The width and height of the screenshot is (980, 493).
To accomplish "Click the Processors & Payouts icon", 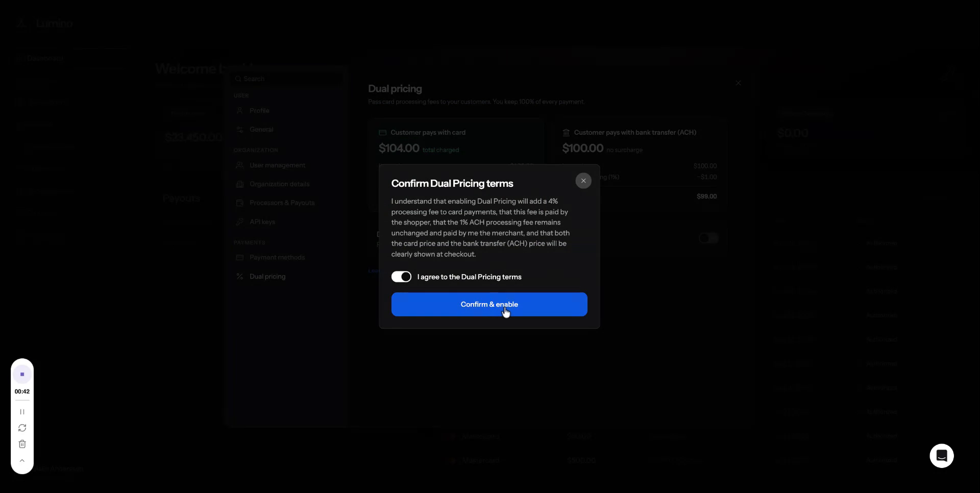I will pyautogui.click(x=239, y=203).
